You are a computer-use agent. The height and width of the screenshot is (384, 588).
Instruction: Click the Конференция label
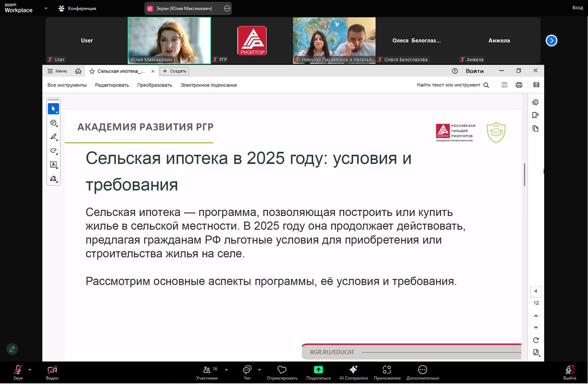(82, 8)
